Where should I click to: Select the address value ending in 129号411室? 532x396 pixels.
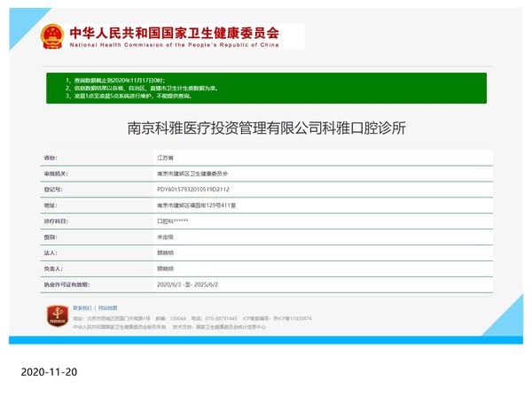(197, 206)
